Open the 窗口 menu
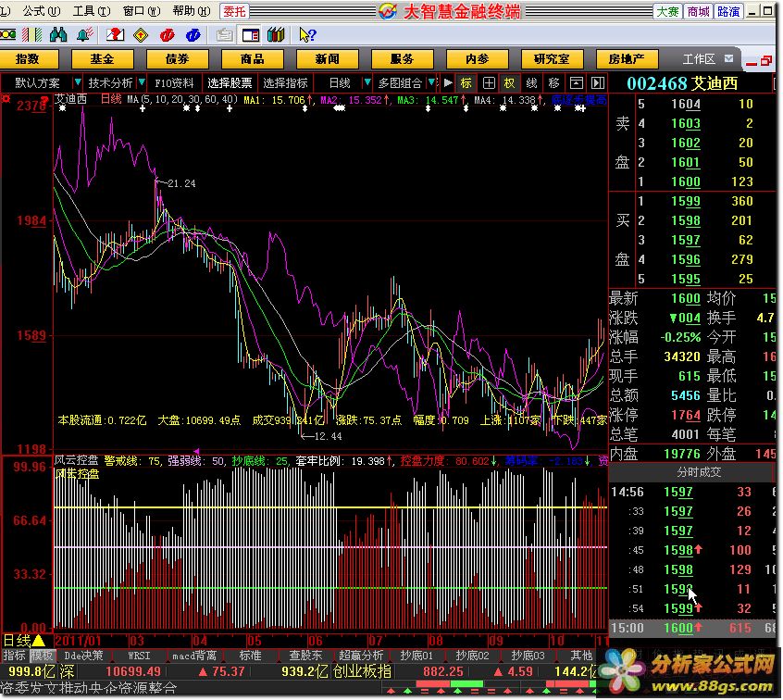 click(141, 10)
